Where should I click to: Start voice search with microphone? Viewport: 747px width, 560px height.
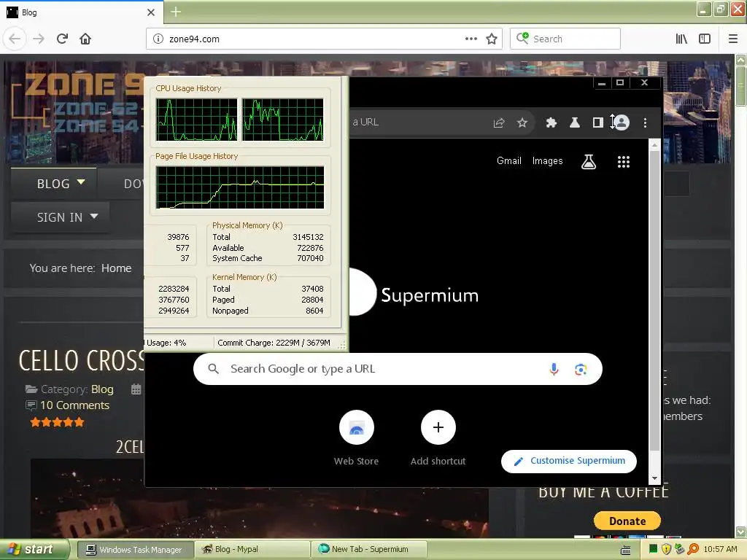click(x=554, y=369)
